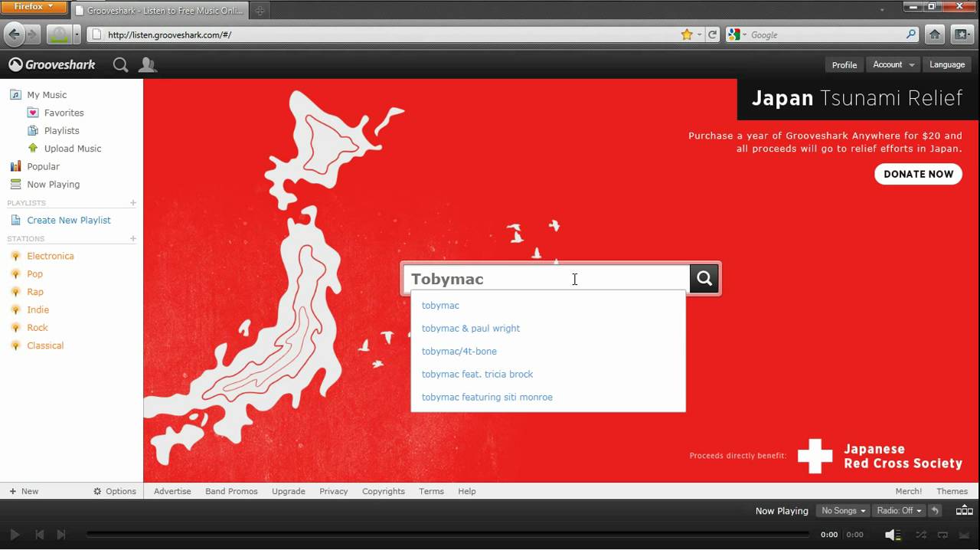Viewport: 980px width, 550px height.
Task: Toggle the queue size display icon
Action: [x=965, y=511]
